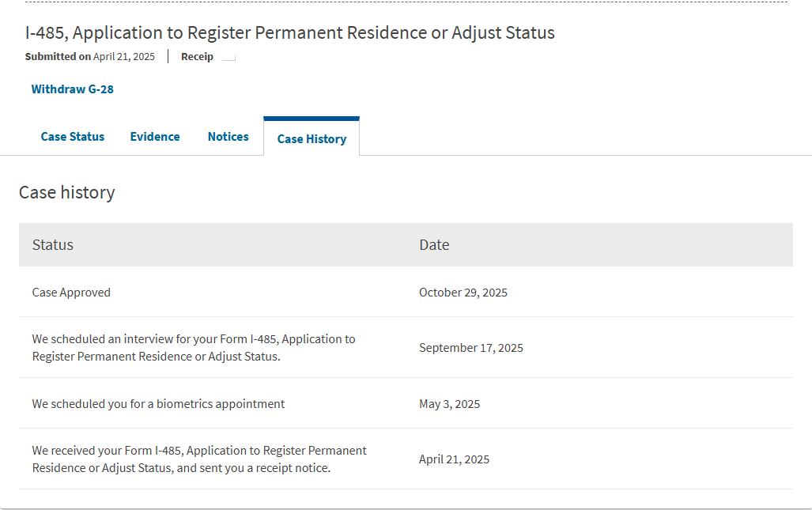The height and width of the screenshot is (510, 812).
Task: Click the Receipt label
Action: (x=197, y=57)
